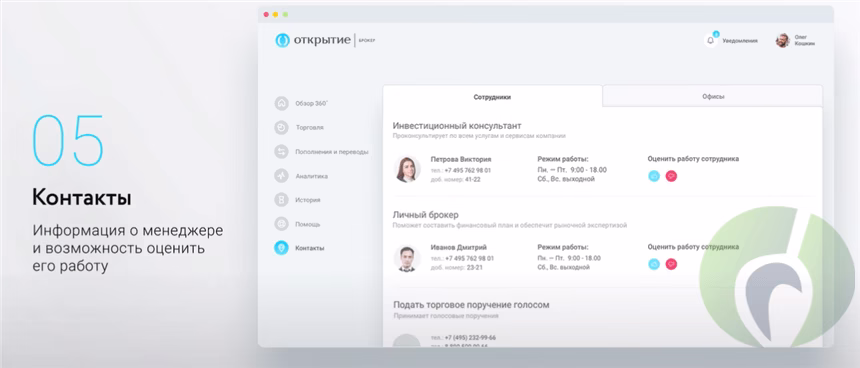Click the extension number 41-22
This screenshot has width=860, height=368.
pos(473,179)
